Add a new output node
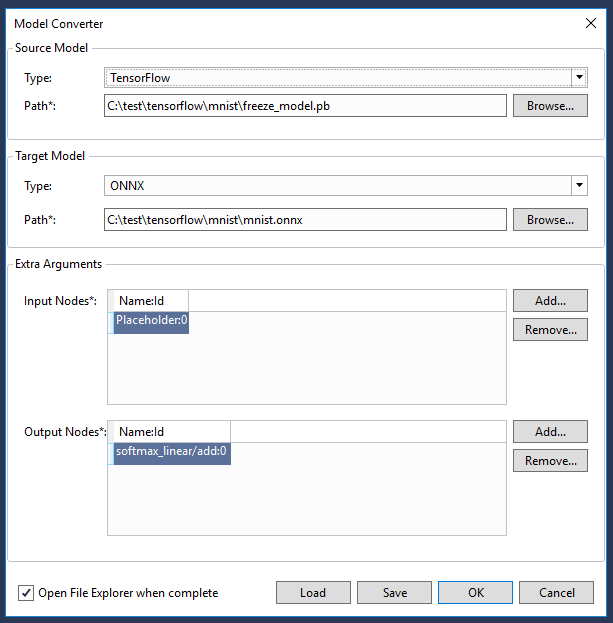The height and width of the screenshot is (623, 613). [550, 432]
